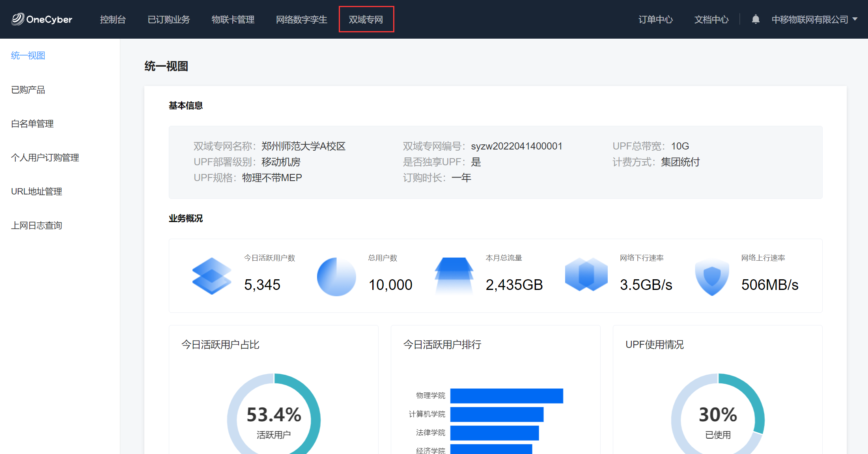The width and height of the screenshot is (868, 454).
Task: Click the OneCyber logo
Action: coord(42,19)
